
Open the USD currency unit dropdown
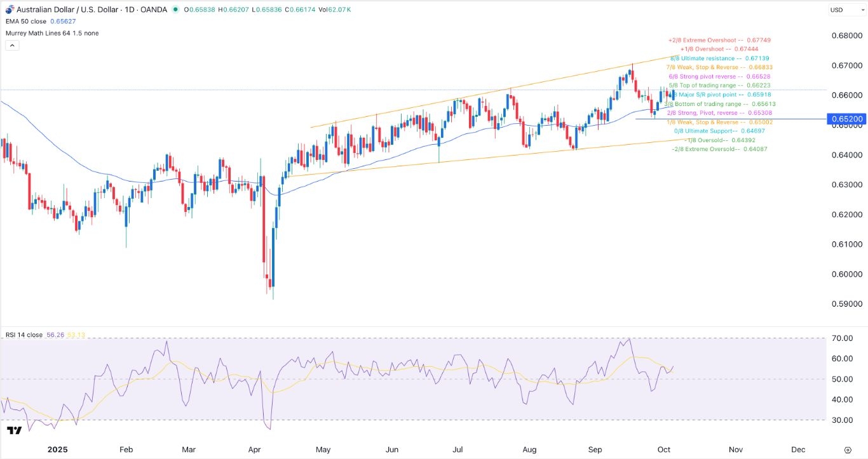(848, 10)
